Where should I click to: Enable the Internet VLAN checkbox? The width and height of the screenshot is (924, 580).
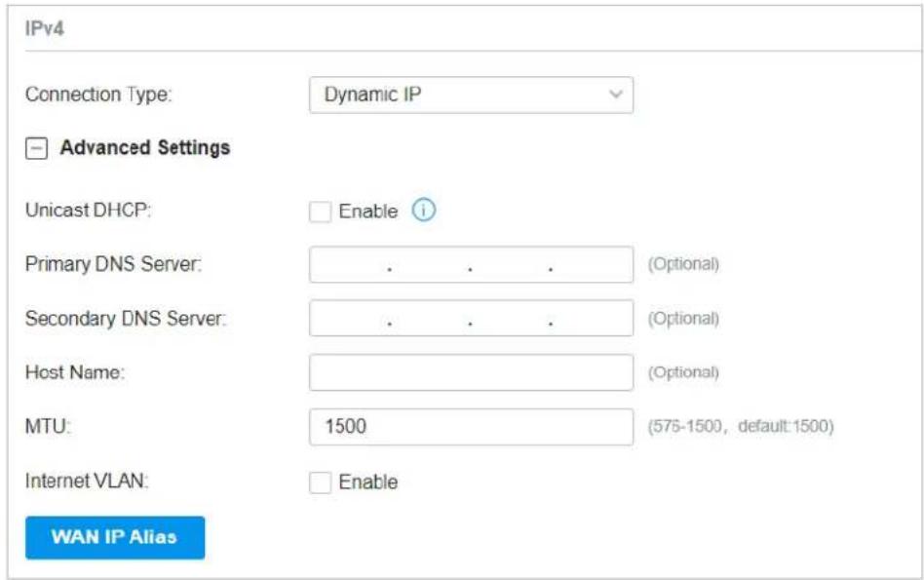coord(320,483)
